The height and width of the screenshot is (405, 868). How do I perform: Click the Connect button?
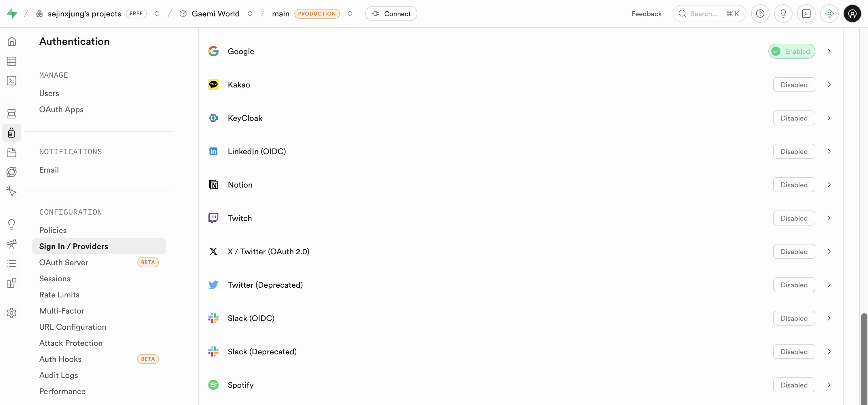(391, 14)
